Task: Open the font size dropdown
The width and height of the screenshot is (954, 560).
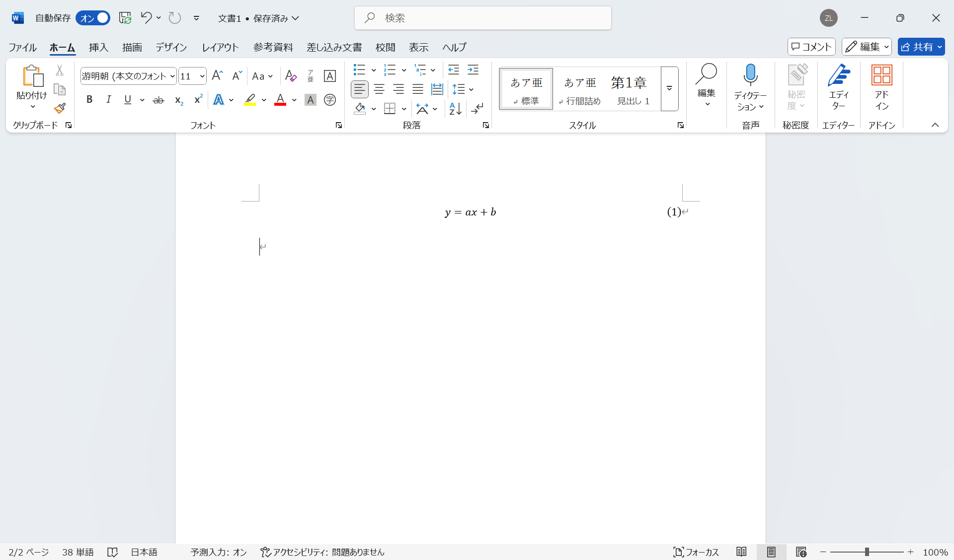Action: click(x=202, y=76)
